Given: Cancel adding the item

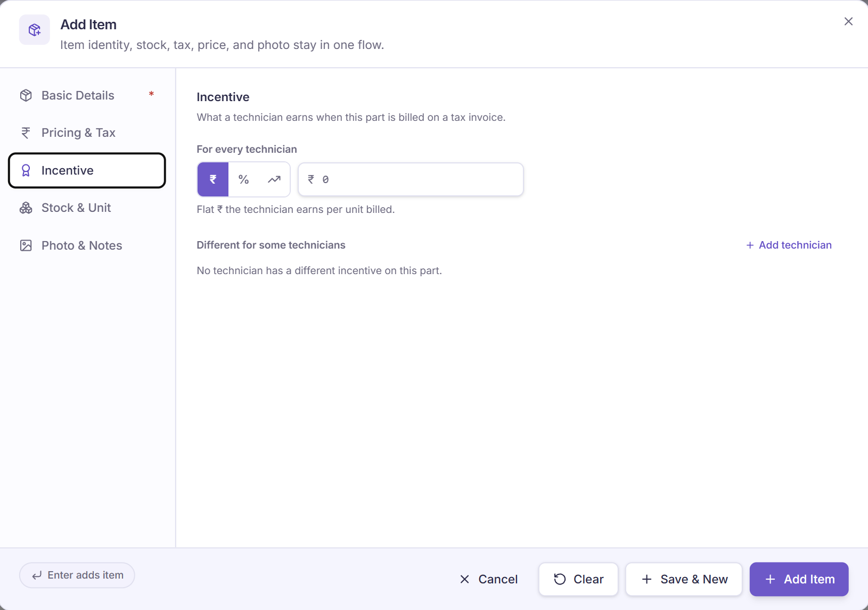Looking at the screenshot, I should point(489,579).
